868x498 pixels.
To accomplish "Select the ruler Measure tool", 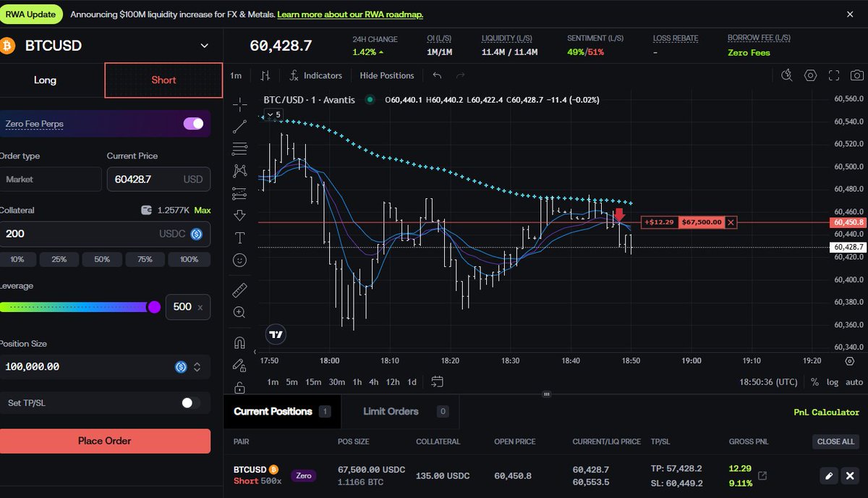I will pyautogui.click(x=239, y=290).
